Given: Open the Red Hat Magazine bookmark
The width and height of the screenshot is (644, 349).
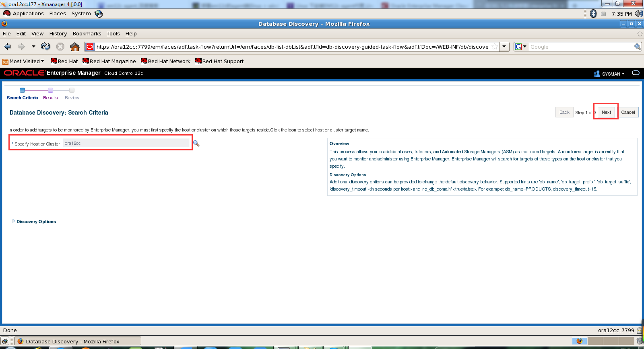Looking at the screenshot, I should [x=109, y=62].
